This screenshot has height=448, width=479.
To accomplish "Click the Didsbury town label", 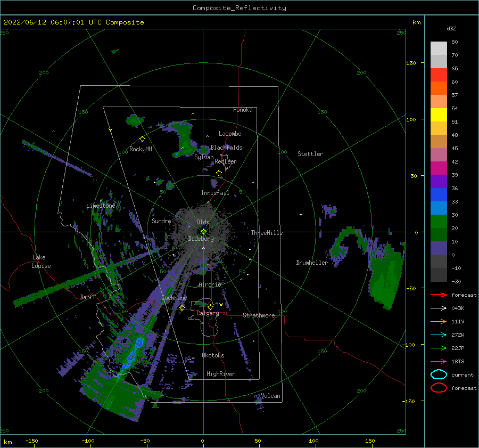I will [201, 239].
